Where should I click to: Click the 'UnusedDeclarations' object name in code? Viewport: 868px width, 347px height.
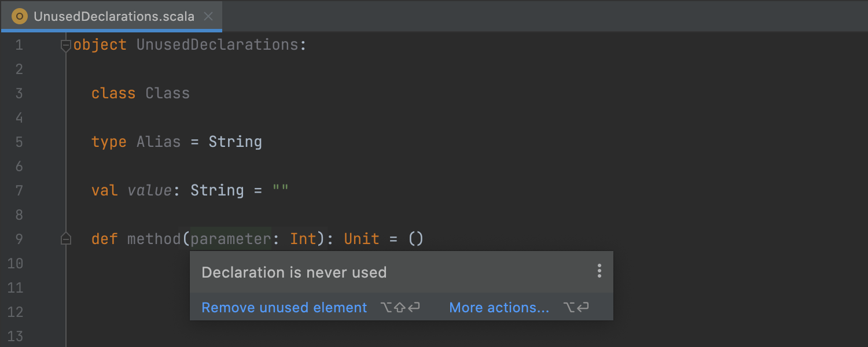(217, 45)
